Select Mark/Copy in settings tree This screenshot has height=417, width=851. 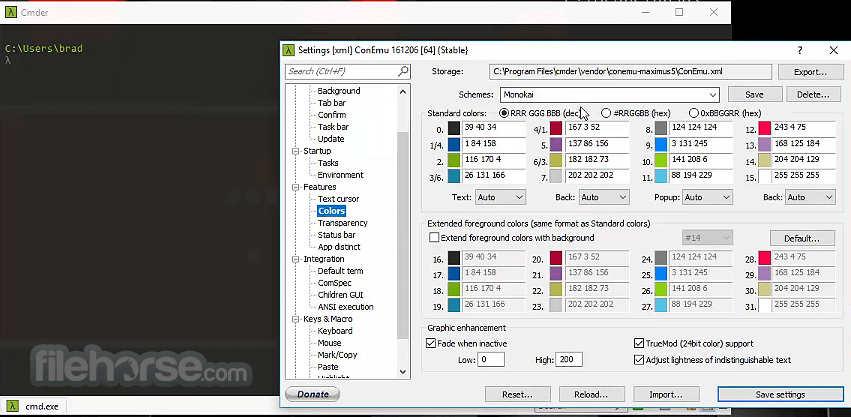coord(337,355)
